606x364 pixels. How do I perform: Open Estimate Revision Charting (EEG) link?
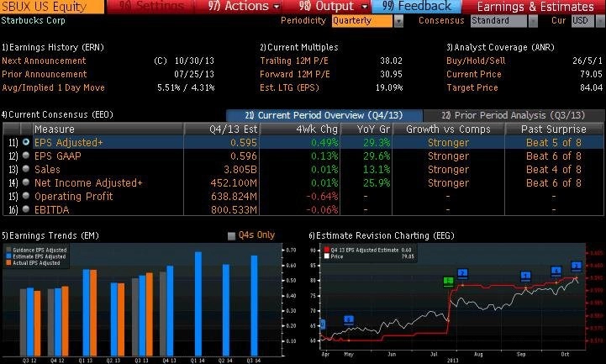tap(382, 235)
